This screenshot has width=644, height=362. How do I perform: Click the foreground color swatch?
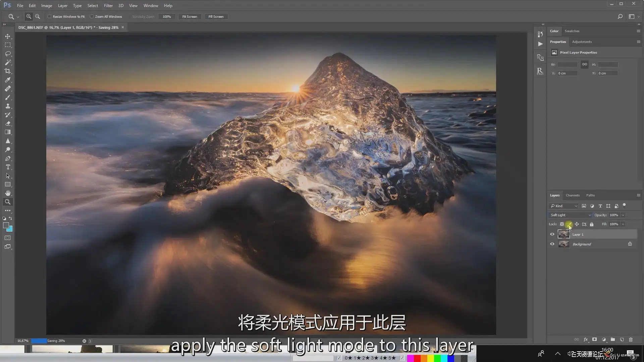(x=6, y=225)
